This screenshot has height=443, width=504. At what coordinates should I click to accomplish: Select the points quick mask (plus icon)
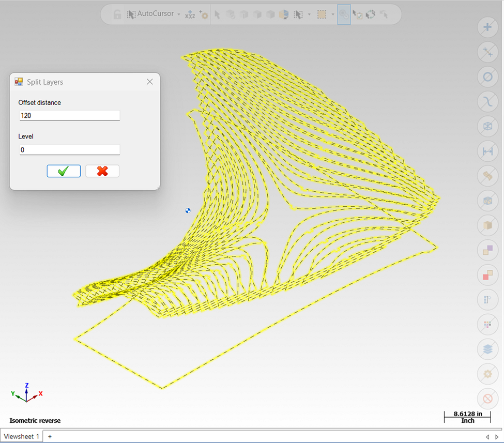[x=487, y=27]
